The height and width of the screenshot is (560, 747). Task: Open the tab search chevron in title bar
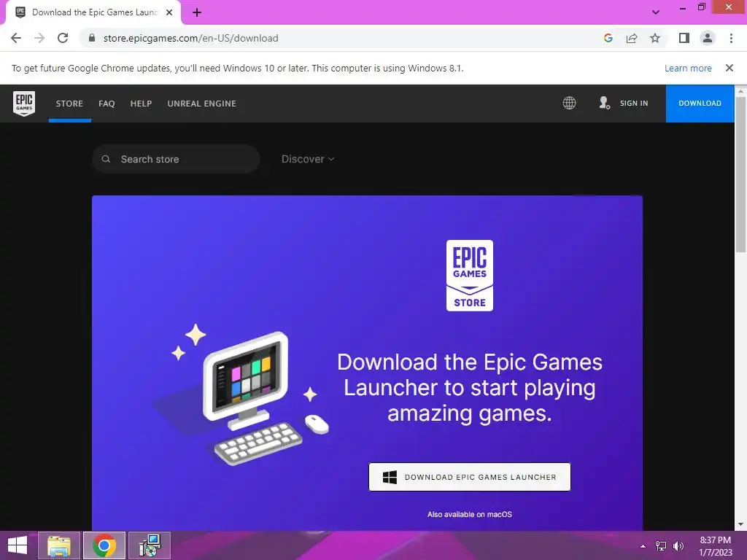tap(656, 12)
